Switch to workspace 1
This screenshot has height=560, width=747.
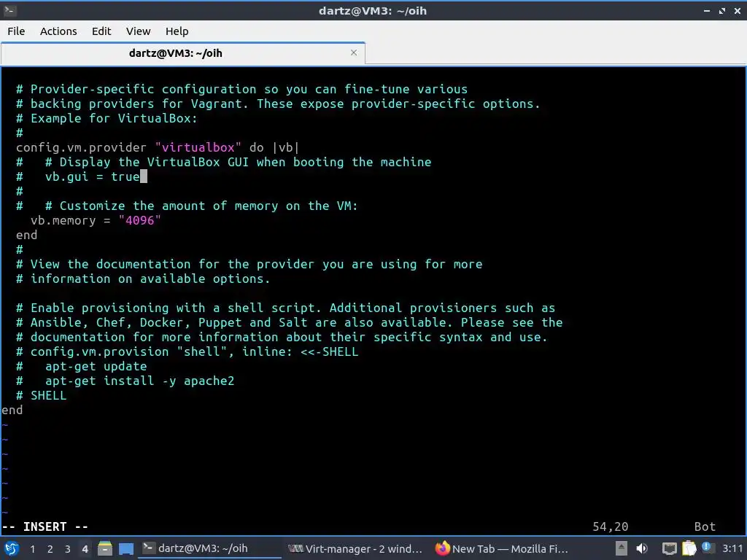32,549
